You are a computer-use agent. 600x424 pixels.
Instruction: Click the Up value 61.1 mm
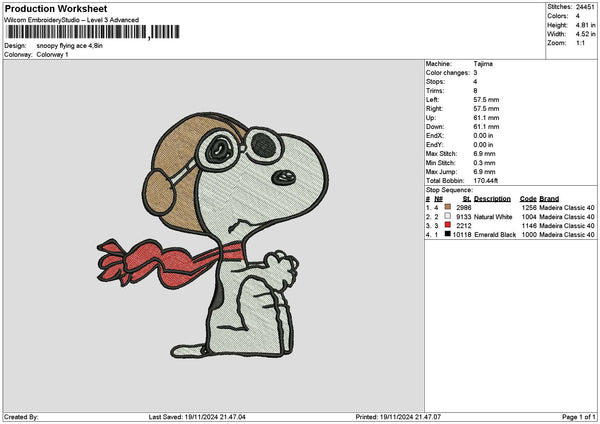click(x=486, y=118)
